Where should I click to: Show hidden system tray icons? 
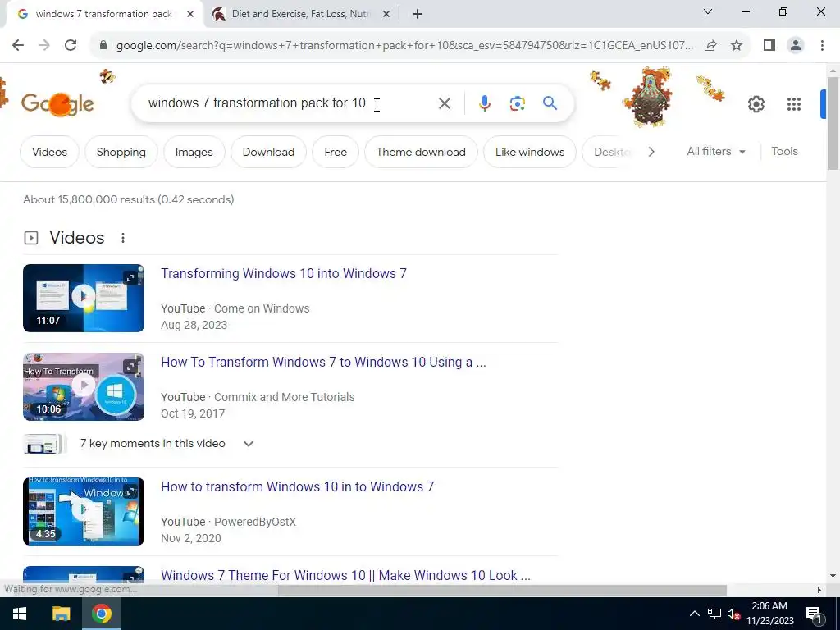[694, 614]
